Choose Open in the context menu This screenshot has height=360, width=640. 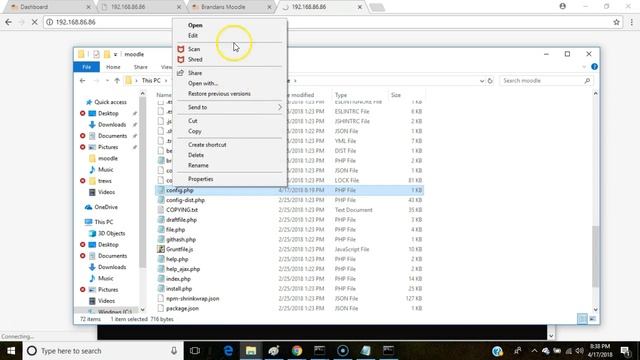tap(195, 25)
